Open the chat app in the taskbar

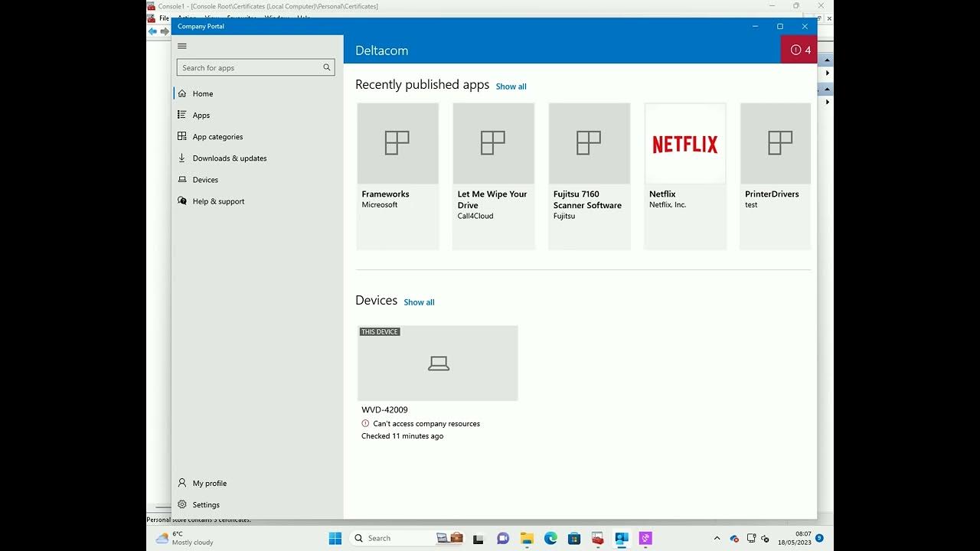(503, 538)
